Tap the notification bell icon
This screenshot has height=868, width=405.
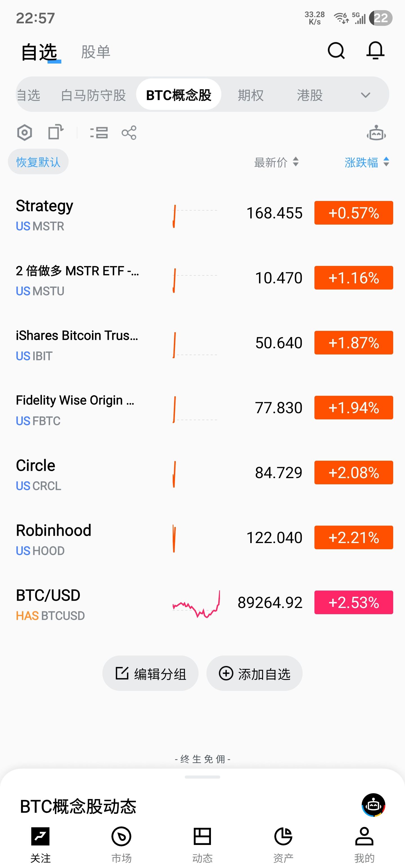(x=375, y=51)
